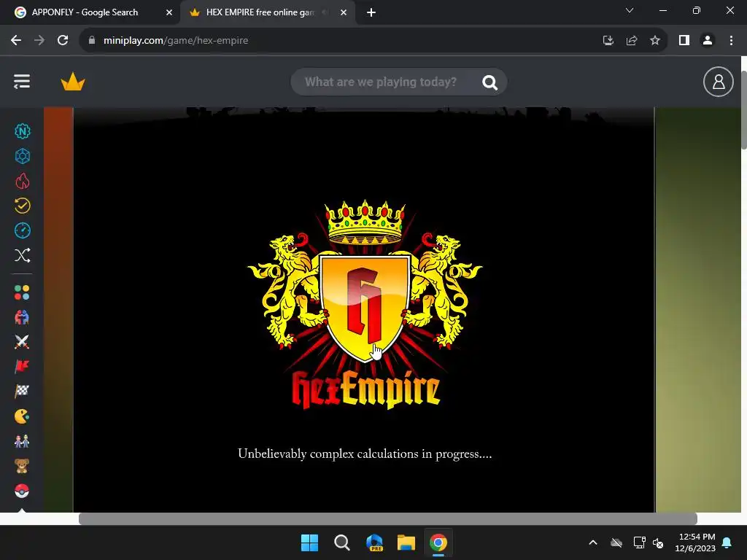The image size is (747, 560).
Task: Reload the current page
Action: 63,41
